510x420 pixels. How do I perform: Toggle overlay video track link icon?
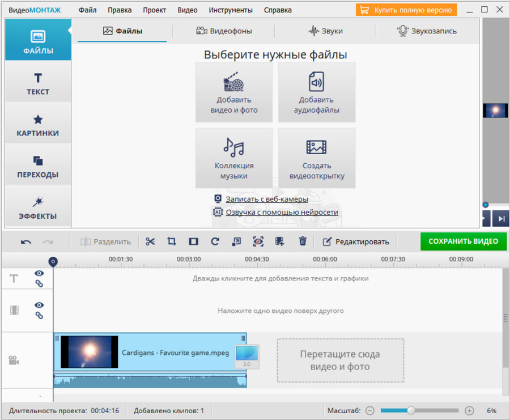(x=39, y=315)
